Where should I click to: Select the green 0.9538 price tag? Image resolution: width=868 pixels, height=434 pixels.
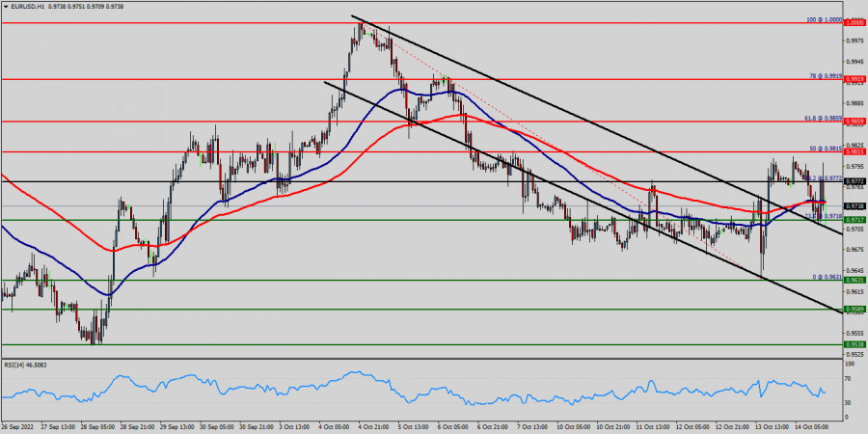pyautogui.click(x=854, y=344)
